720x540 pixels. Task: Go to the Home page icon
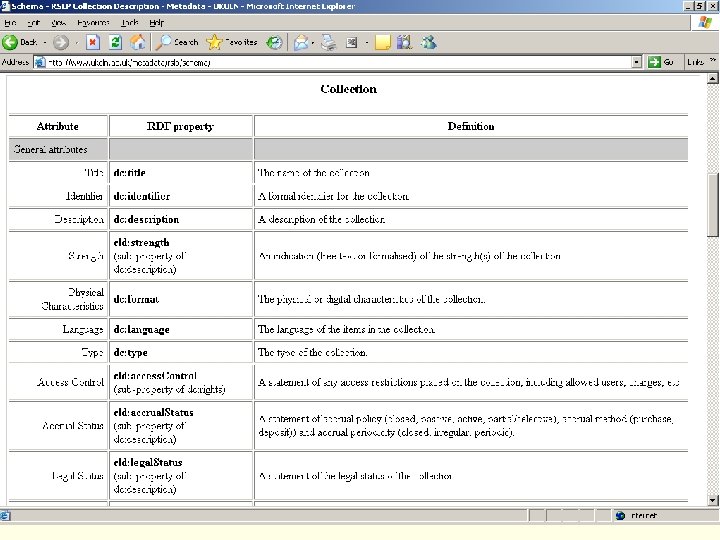click(x=137, y=42)
